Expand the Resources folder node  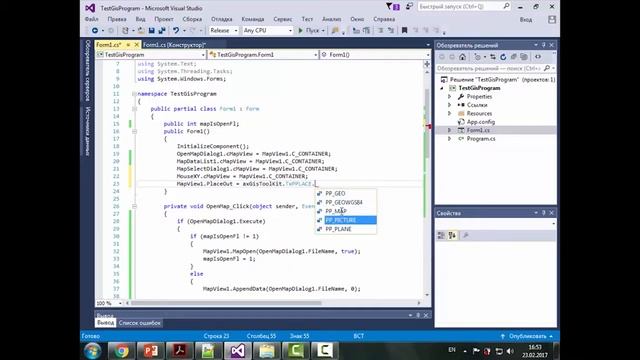[x=450, y=113]
